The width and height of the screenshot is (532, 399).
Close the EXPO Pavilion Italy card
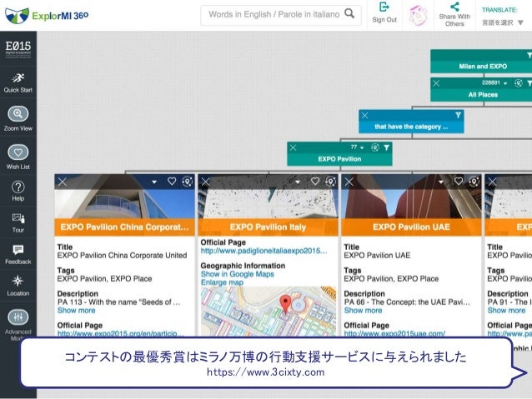(x=206, y=182)
